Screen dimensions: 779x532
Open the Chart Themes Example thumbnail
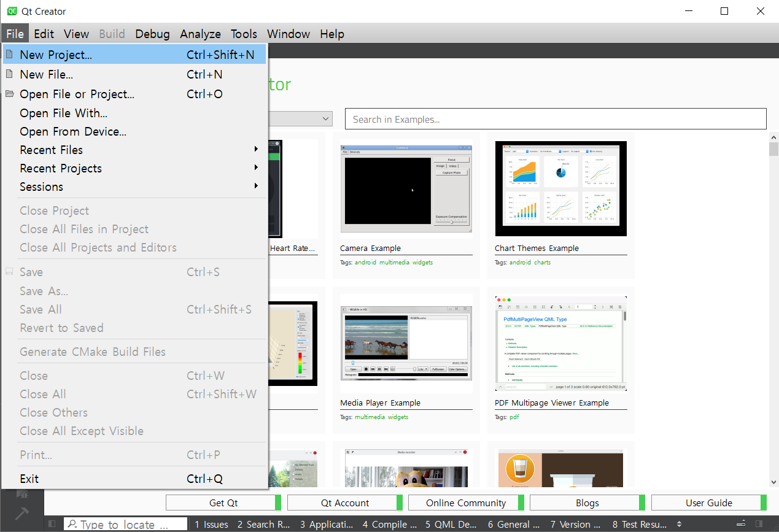tap(561, 188)
